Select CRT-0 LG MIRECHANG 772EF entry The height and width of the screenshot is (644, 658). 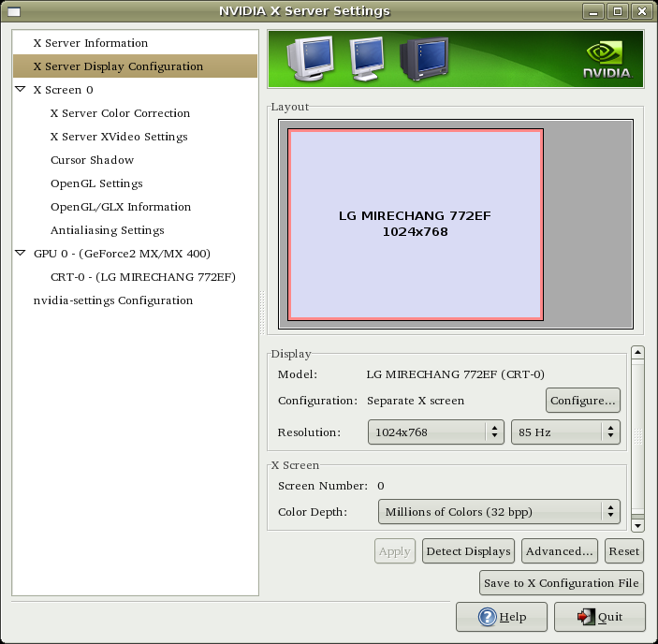tap(135, 277)
